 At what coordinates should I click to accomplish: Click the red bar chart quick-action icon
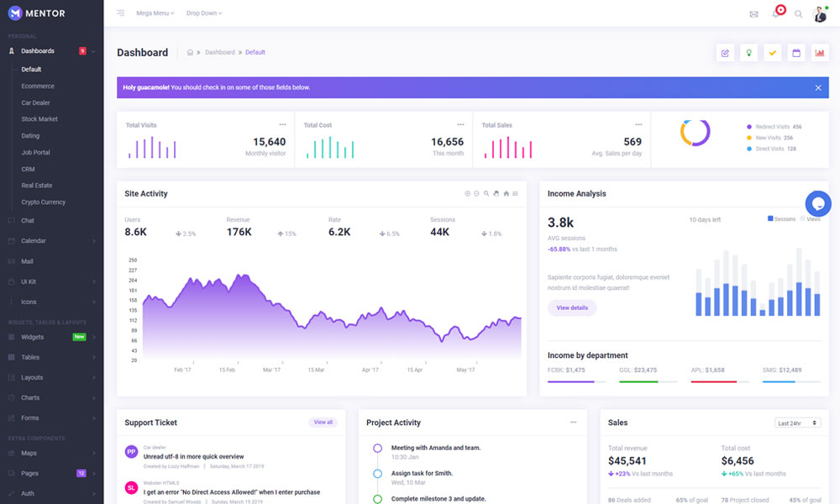click(820, 53)
